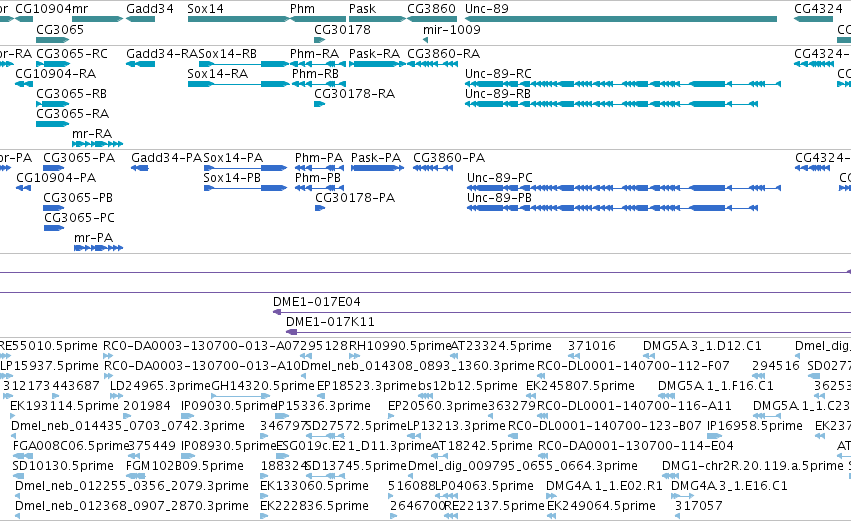Click EST Dmel_neb_014435_0703_0742.3prime
The width and height of the screenshot is (851, 521).
coord(128,425)
